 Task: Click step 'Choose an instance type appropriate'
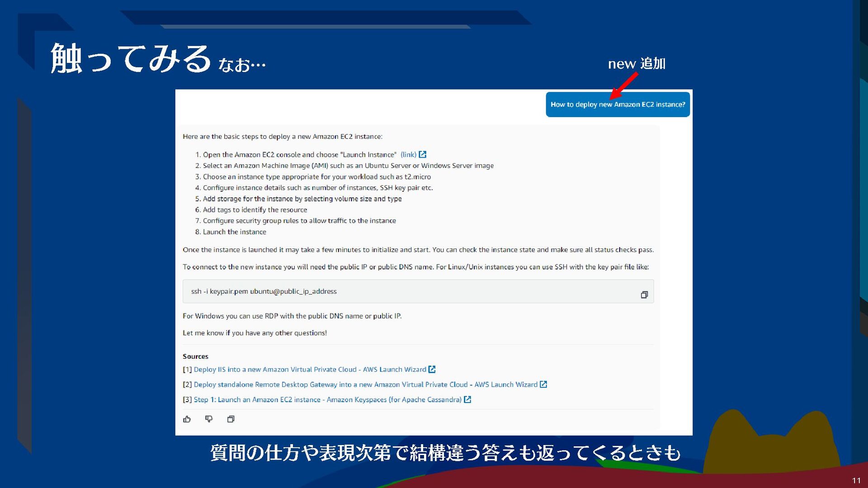click(313, 177)
